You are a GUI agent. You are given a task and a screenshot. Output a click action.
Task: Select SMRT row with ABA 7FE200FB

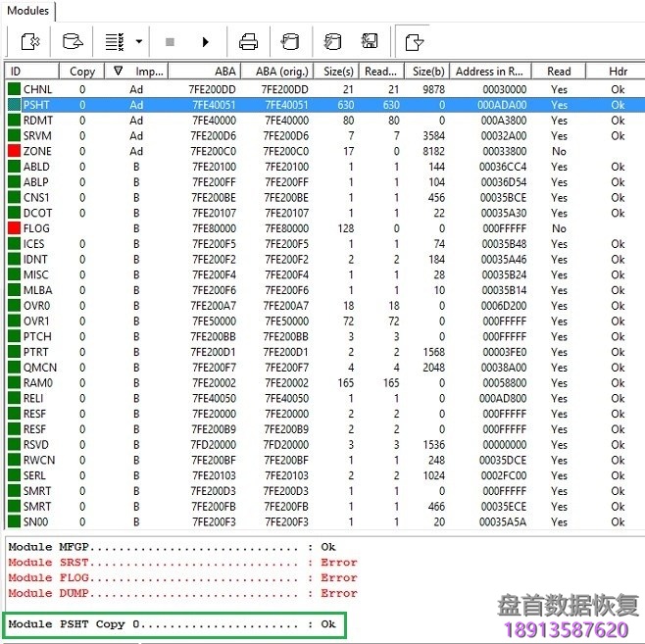coord(325,506)
